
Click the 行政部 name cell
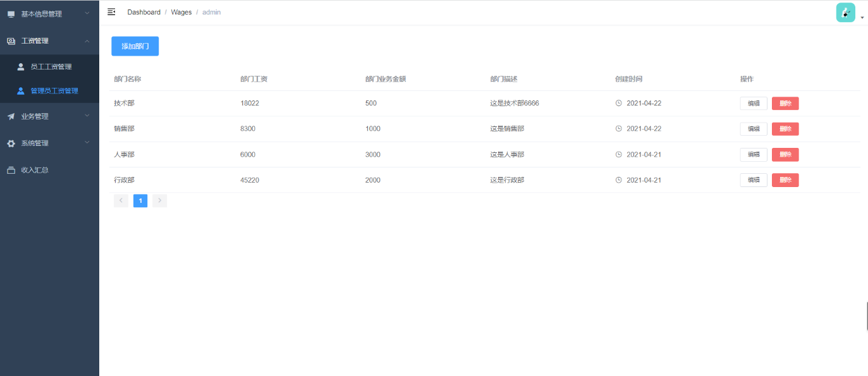124,180
